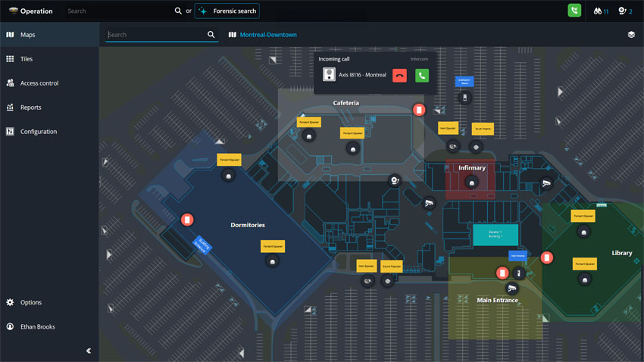Viewport: 644px width, 362px height.
Task: Open Options in the sidebar
Action: (x=49, y=302)
